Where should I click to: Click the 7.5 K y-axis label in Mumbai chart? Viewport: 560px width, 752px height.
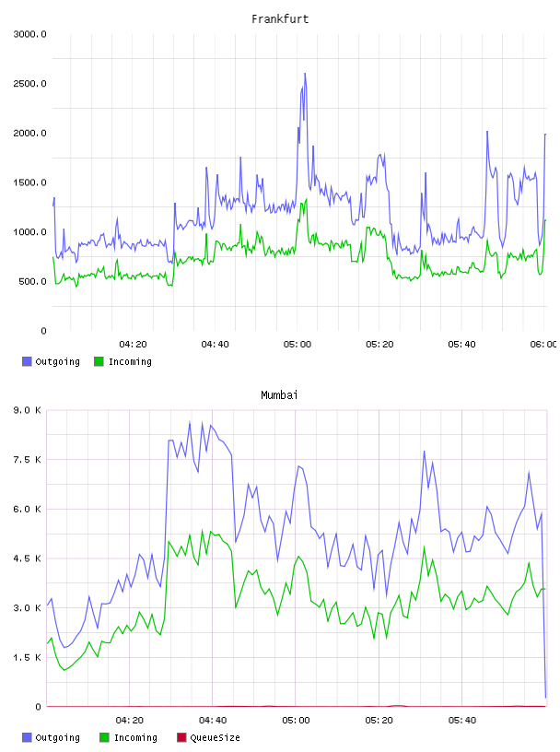point(28,460)
